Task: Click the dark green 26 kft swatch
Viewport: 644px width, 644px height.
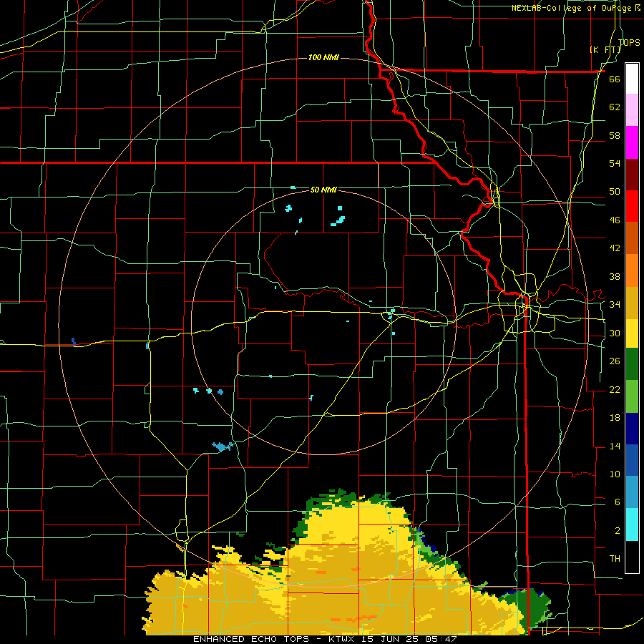Action: (632, 364)
